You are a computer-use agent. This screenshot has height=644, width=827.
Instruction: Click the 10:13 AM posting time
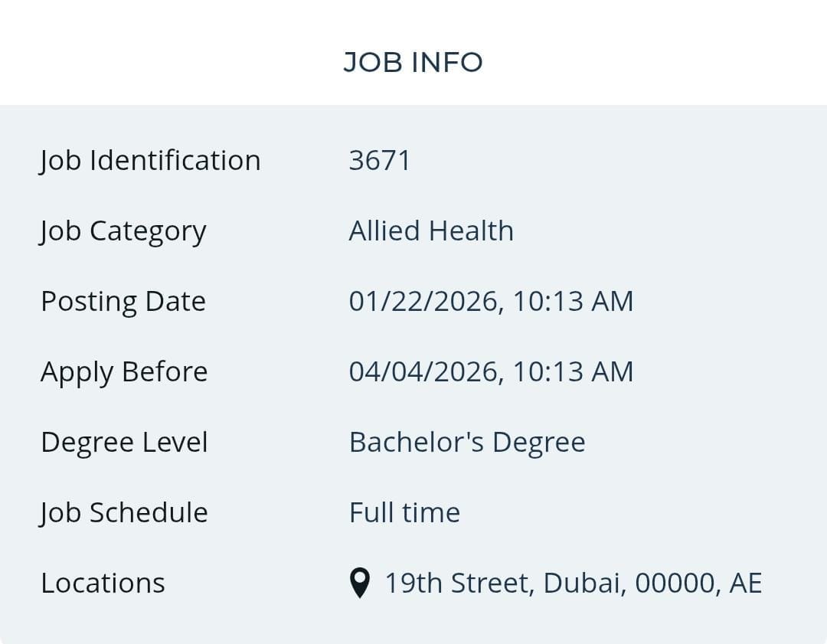pos(573,302)
